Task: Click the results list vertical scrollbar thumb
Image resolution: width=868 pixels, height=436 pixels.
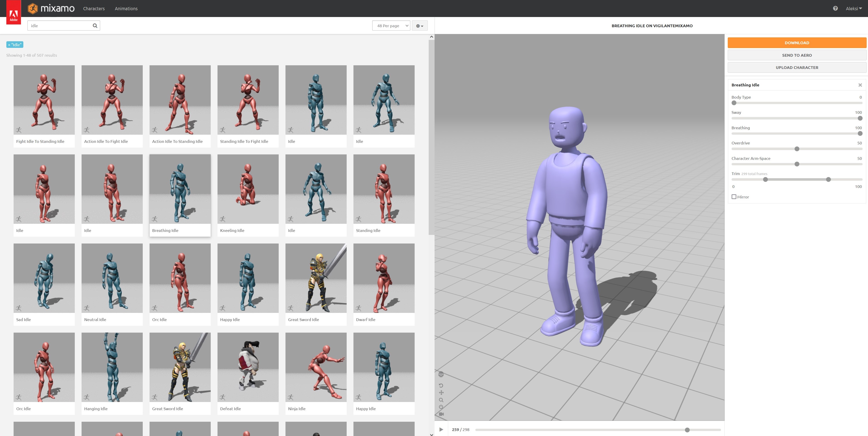Action: coord(431,137)
